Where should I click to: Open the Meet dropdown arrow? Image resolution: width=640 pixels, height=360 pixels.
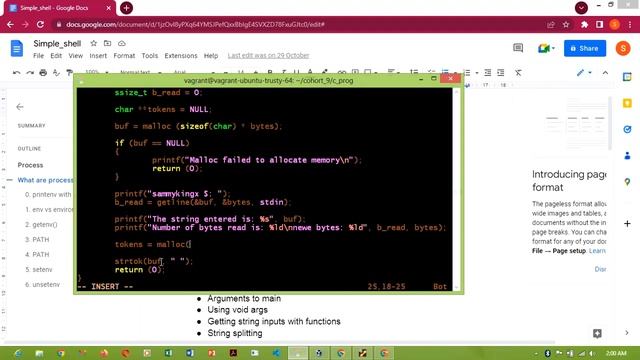pyautogui.click(x=553, y=48)
